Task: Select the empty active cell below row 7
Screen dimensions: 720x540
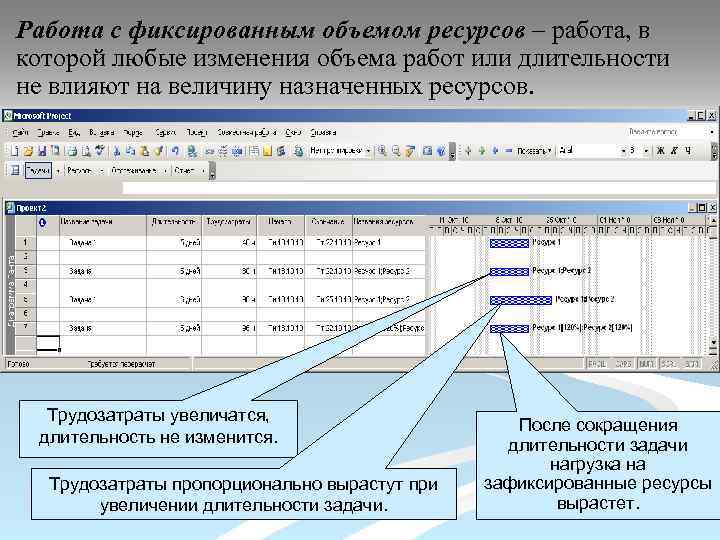Action: click(48, 343)
